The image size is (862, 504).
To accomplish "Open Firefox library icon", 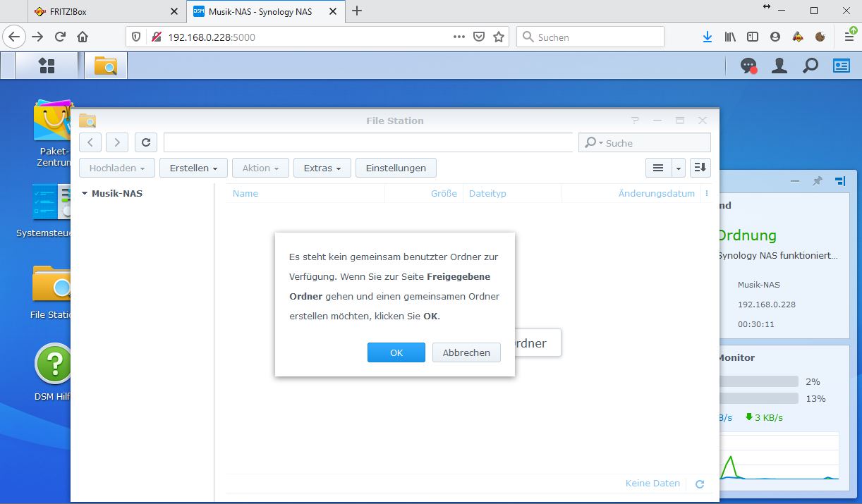I will 730,37.
